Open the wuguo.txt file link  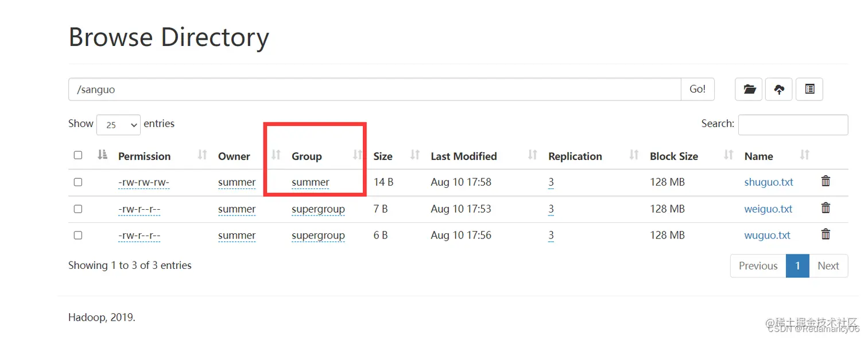point(767,236)
